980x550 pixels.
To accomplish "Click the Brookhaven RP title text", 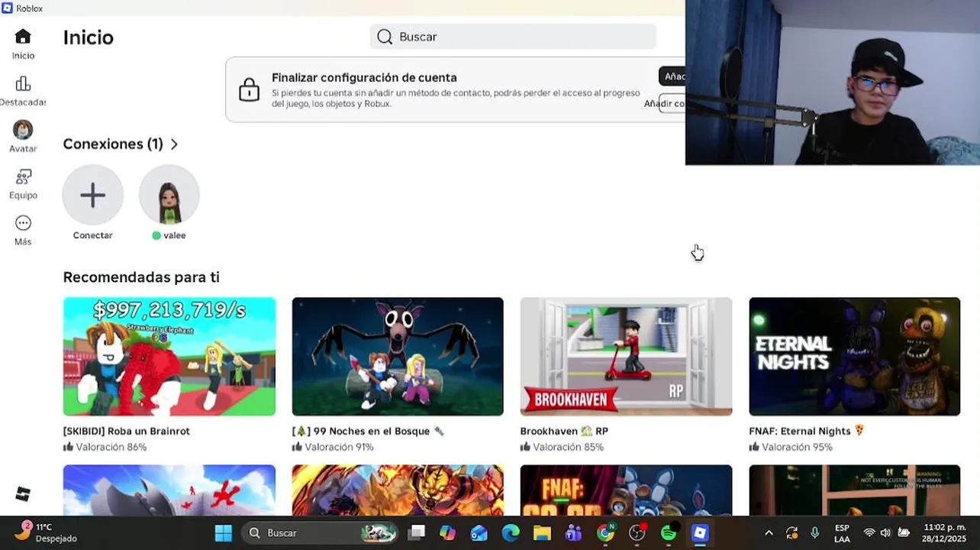I will [564, 431].
